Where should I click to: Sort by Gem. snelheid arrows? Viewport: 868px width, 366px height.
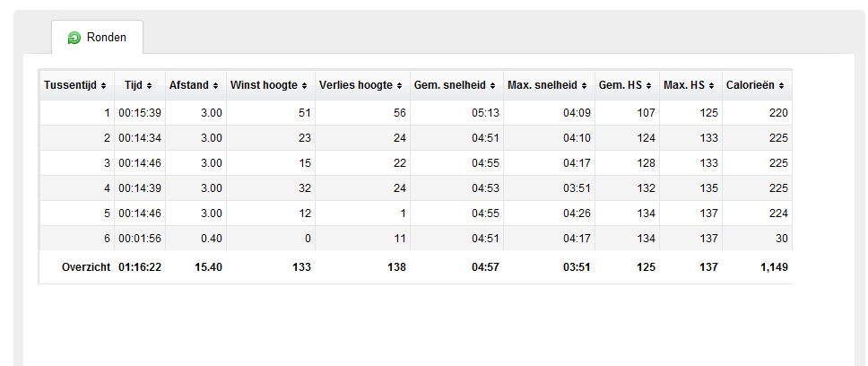492,86
